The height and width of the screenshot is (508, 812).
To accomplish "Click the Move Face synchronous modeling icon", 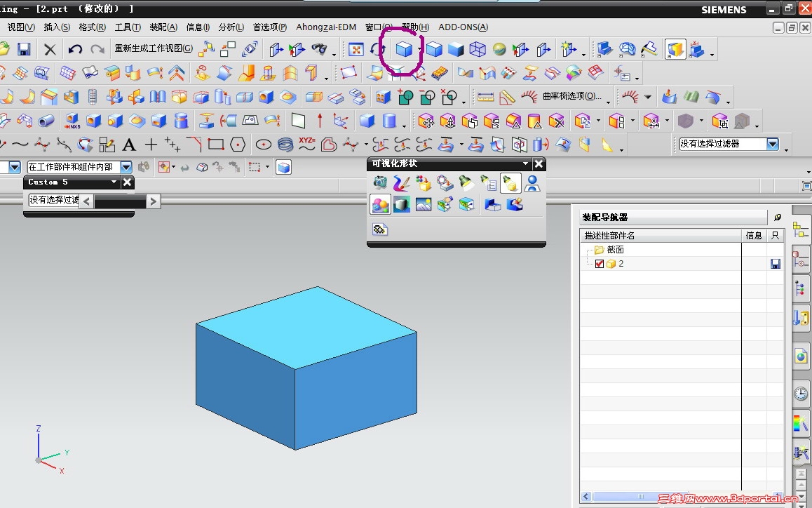I will tap(426, 121).
